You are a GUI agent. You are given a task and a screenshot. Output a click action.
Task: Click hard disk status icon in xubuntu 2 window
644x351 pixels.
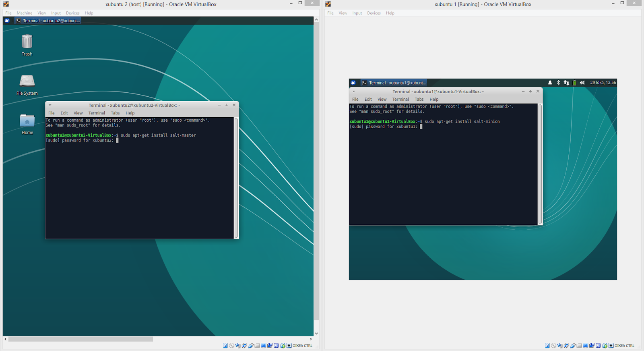pyautogui.click(x=225, y=345)
